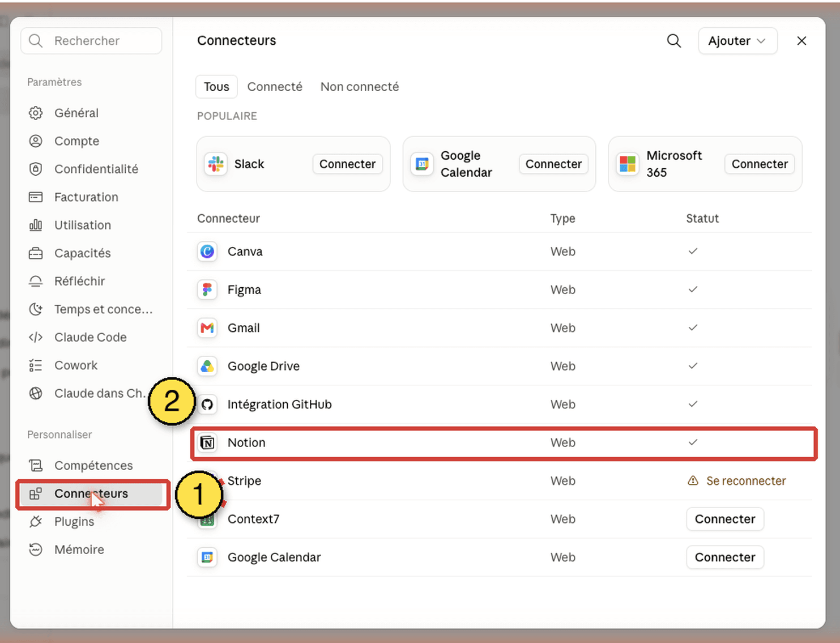This screenshot has width=840, height=643.
Task: Click the Google Calendar icon in the connector table
Action: (x=207, y=557)
